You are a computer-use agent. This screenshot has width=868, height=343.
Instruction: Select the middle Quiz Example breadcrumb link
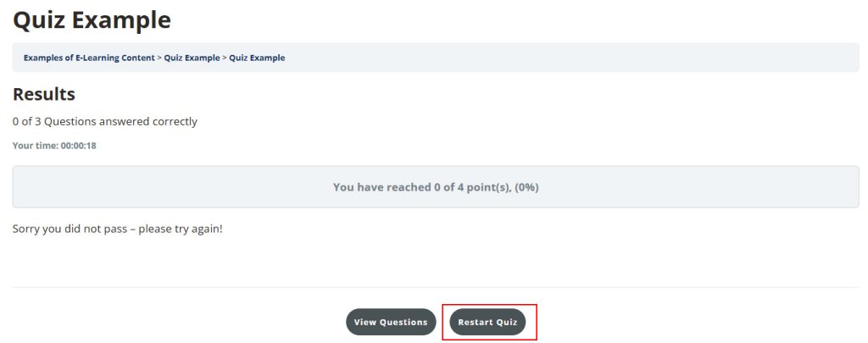tap(192, 58)
